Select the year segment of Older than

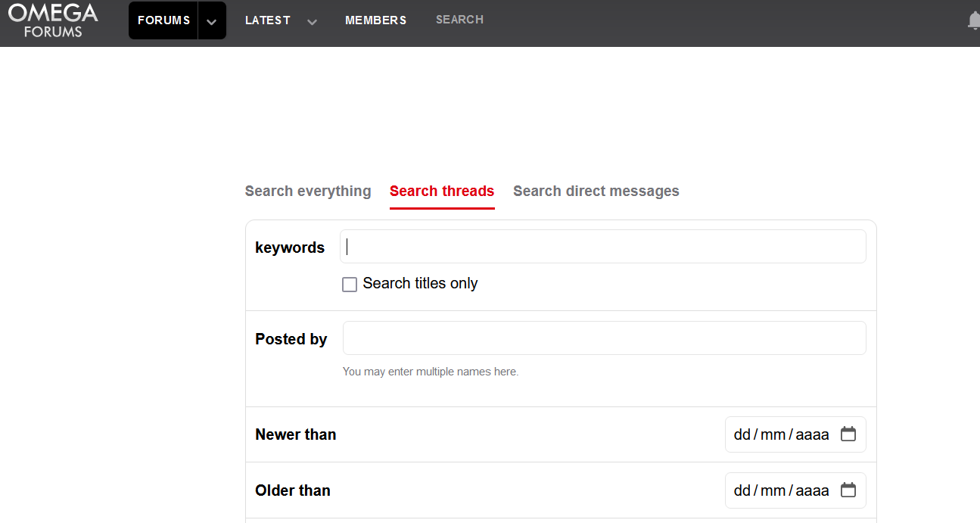[812, 490]
